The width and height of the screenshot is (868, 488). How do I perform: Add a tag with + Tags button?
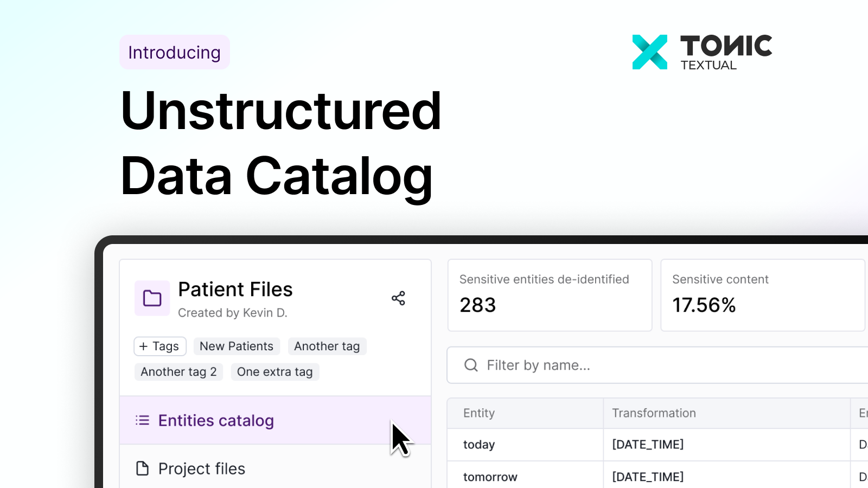point(160,346)
